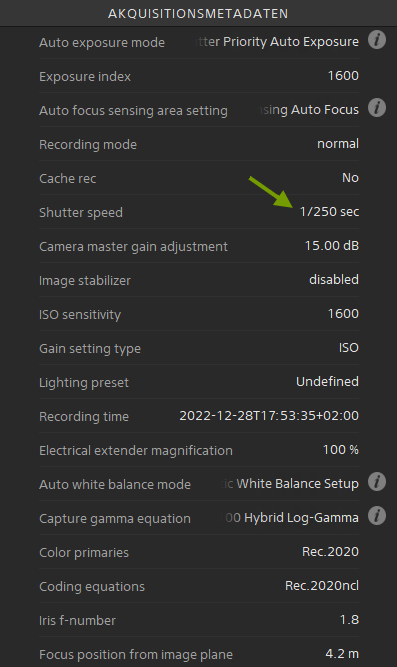Open the info icon for Auto focus sensing area
This screenshot has width=397, height=667.
tap(377, 108)
